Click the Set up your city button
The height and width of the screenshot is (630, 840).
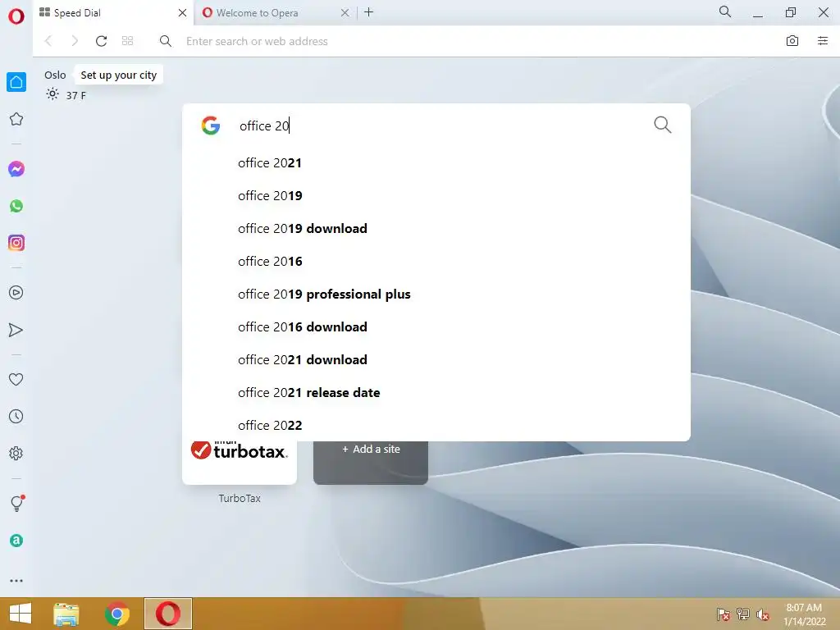pos(118,75)
